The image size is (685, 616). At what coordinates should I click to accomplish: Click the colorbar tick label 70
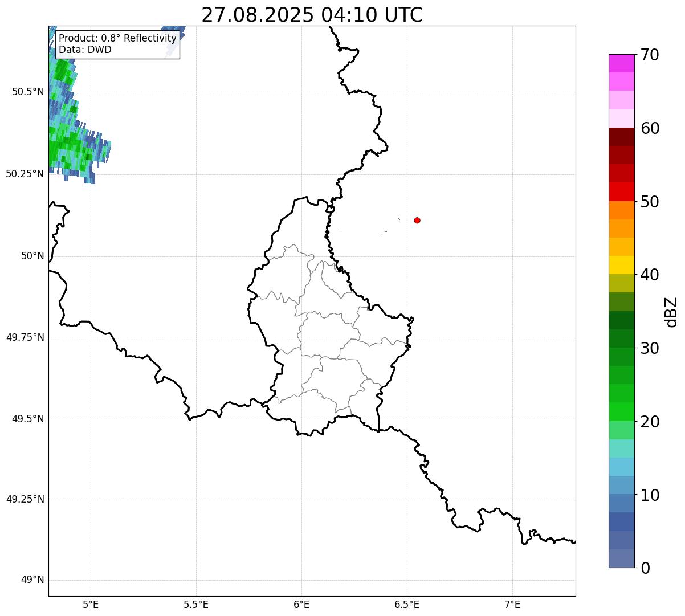tap(650, 55)
